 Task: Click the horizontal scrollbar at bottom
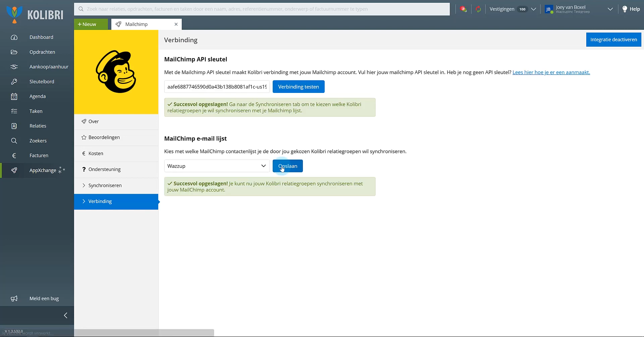[x=144, y=333]
